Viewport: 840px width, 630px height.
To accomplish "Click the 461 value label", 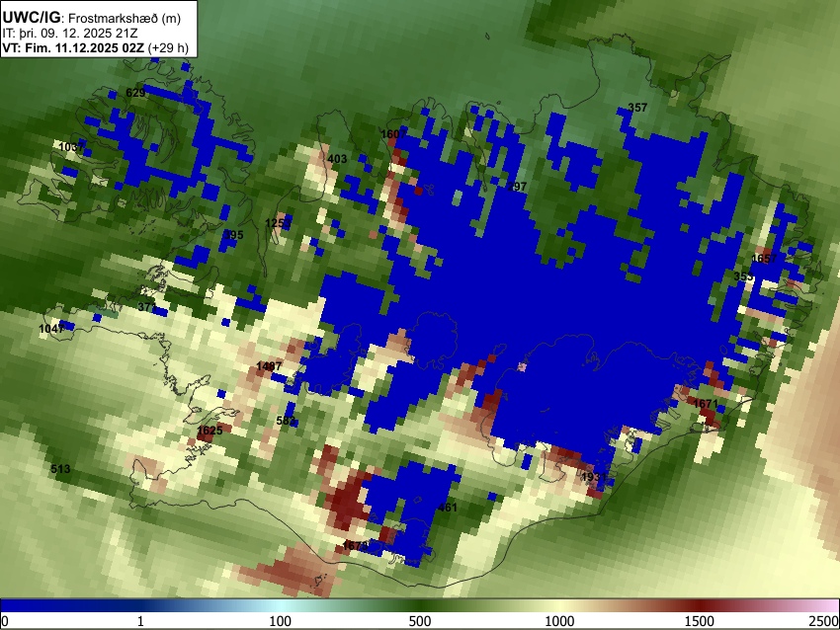I will tap(448, 508).
